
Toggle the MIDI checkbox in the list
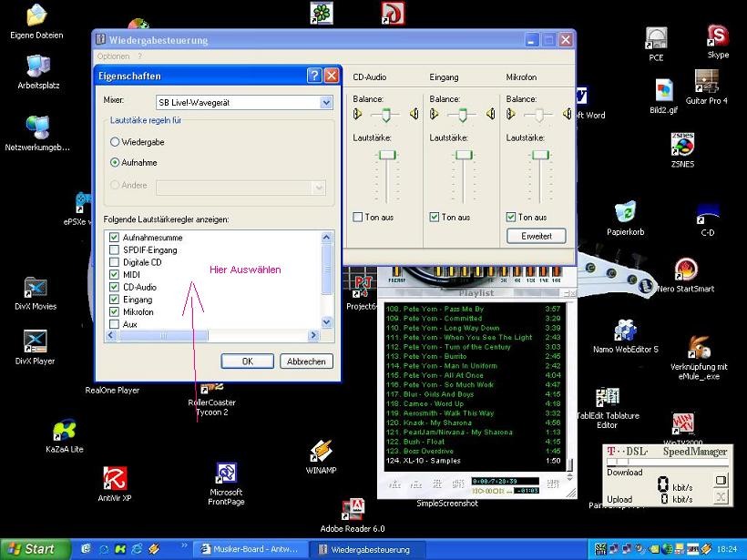(x=114, y=274)
